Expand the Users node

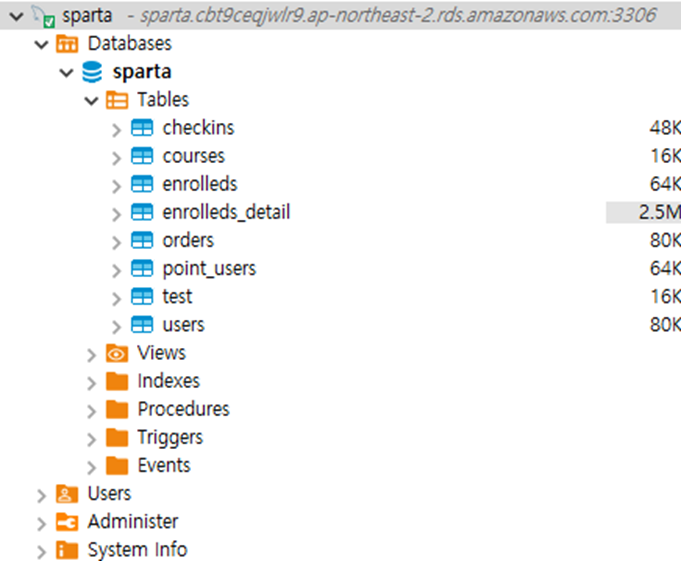(x=41, y=495)
